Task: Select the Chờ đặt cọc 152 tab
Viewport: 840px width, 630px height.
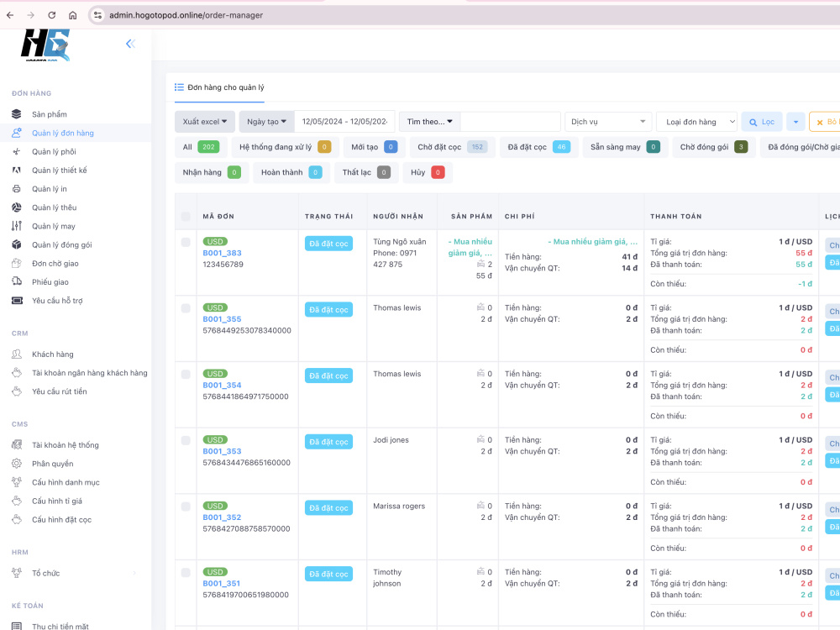Action: [x=452, y=147]
